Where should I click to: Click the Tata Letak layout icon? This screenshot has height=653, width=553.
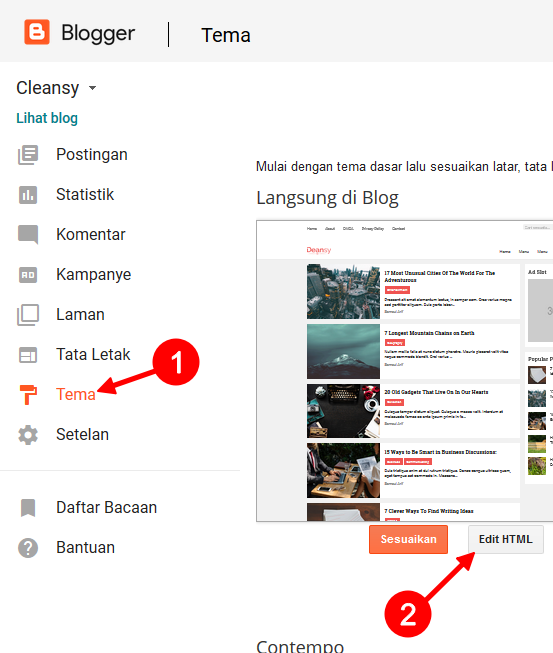[x=28, y=355]
